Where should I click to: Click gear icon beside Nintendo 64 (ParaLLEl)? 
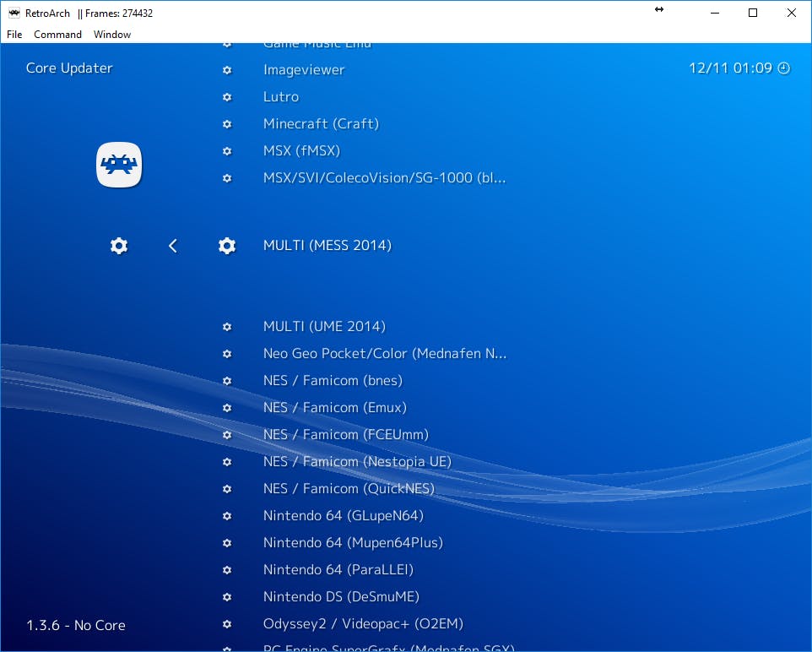pyautogui.click(x=227, y=569)
